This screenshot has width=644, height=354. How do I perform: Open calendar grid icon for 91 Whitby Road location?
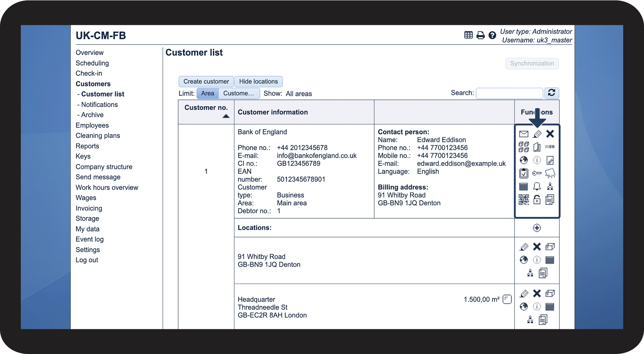550,260
